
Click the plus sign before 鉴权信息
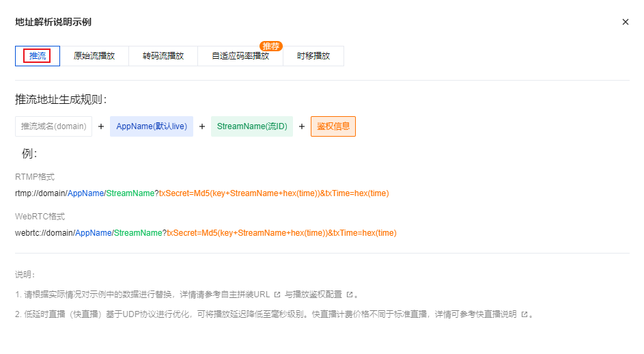pos(302,126)
